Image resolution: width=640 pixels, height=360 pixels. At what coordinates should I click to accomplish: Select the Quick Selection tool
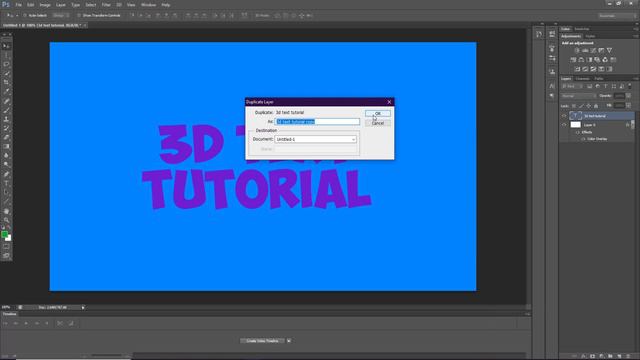click(x=6, y=73)
